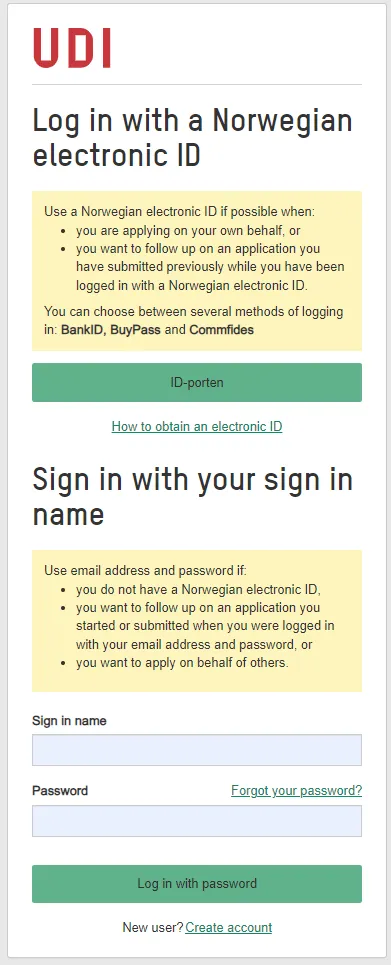Click the apply on behalf of others bullet
391x965 pixels.
[182, 663]
